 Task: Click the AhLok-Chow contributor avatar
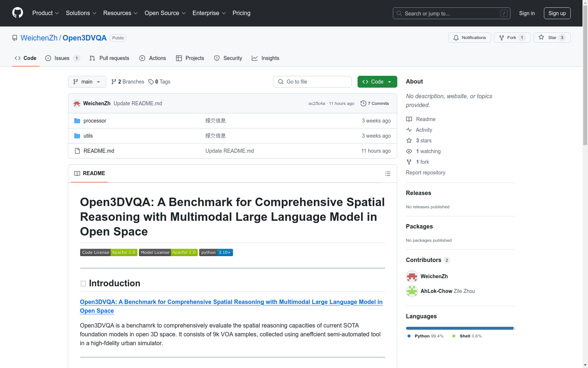coord(412,291)
